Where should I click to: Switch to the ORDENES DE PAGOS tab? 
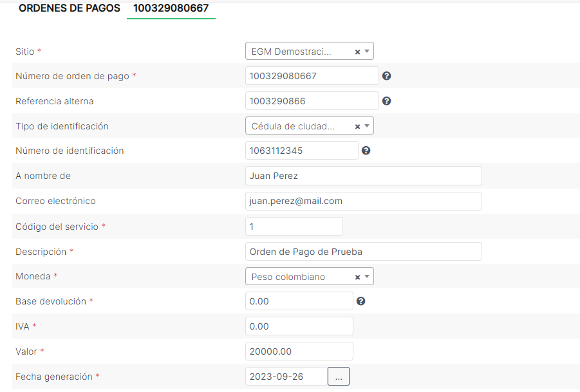click(70, 8)
